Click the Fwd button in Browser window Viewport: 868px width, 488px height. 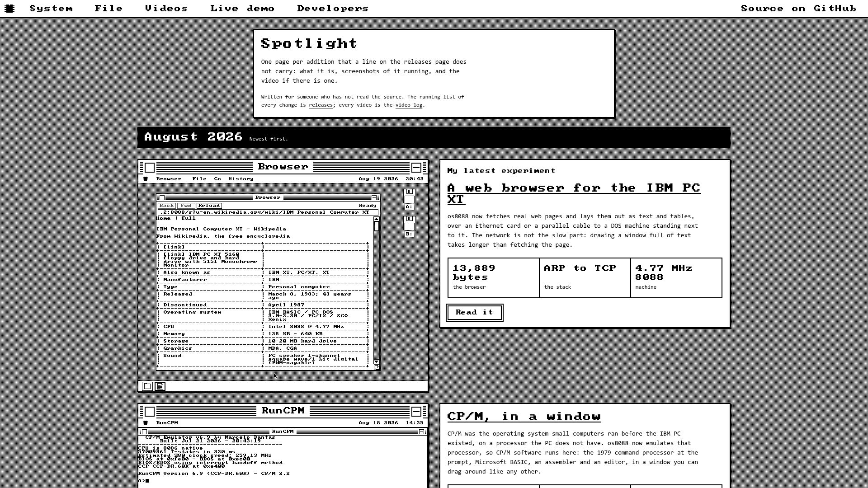186,206
